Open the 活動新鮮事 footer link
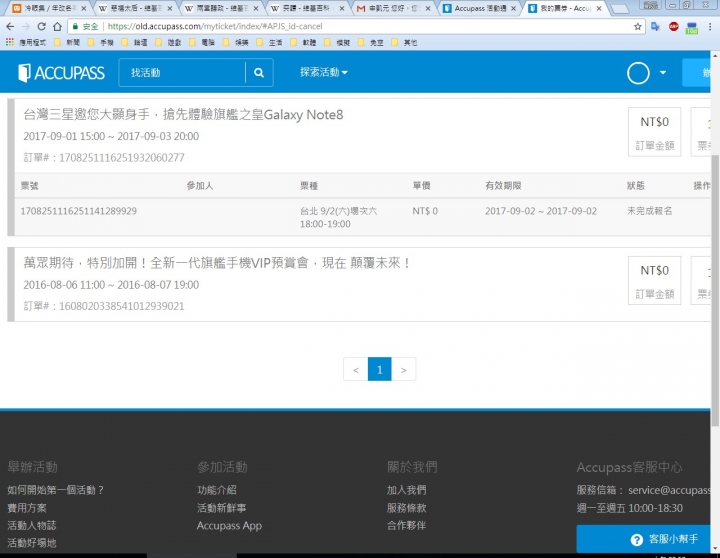720x558 pixels. coord(221,508)
